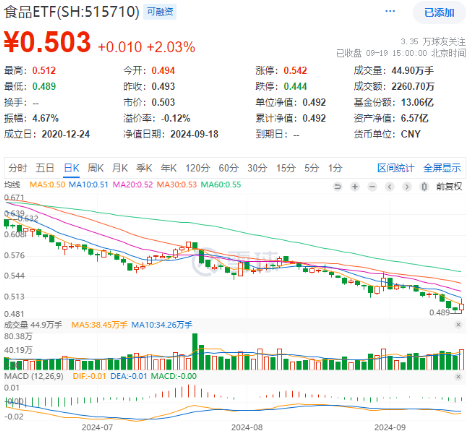Click the volume MA10:34.26万手 label
This screenshot has width=469, height=434.
pos(162,325)
